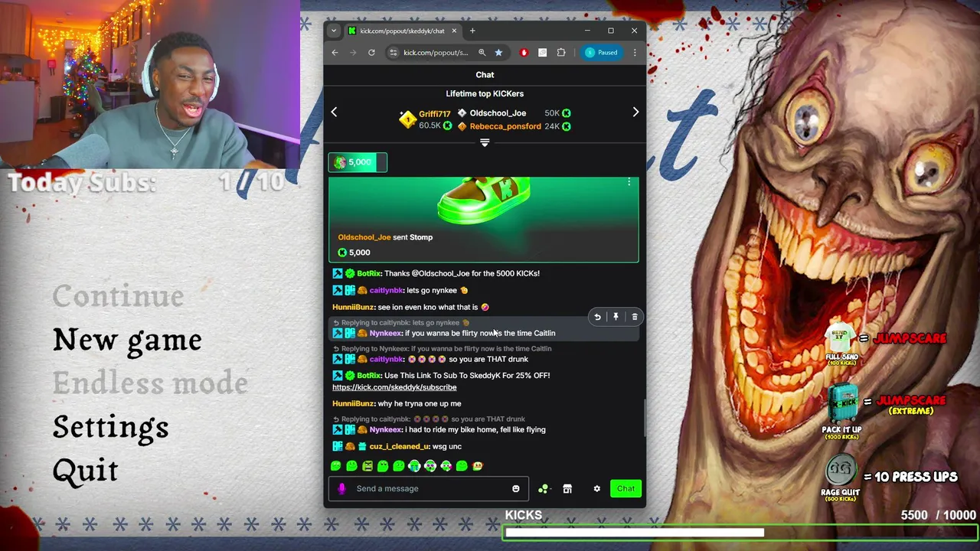Send message with green Chat button
The width and height of the screenshot is (980, 551).
coord(626,488)
